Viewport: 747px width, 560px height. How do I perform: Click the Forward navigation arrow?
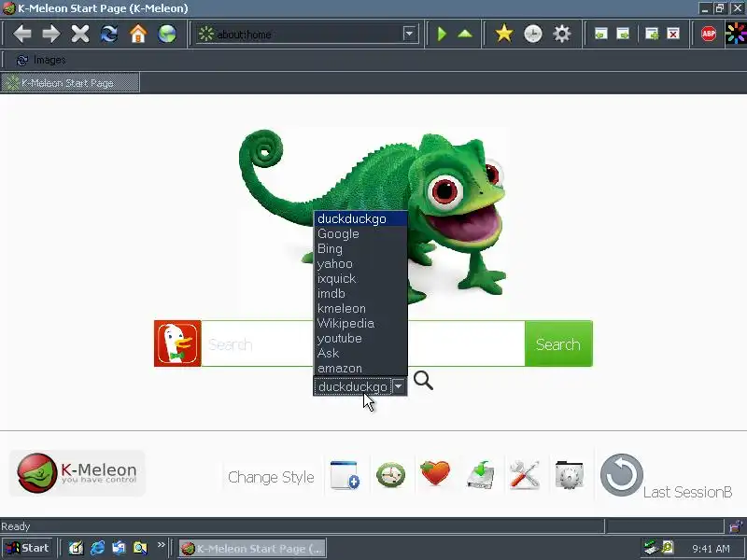click(51, 34)
